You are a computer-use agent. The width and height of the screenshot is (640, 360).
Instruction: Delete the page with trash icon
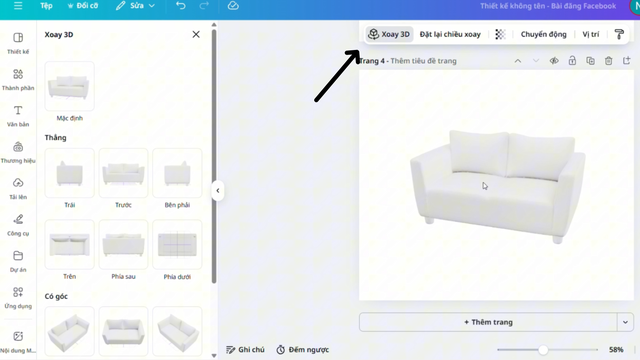(x=609, y=61)
